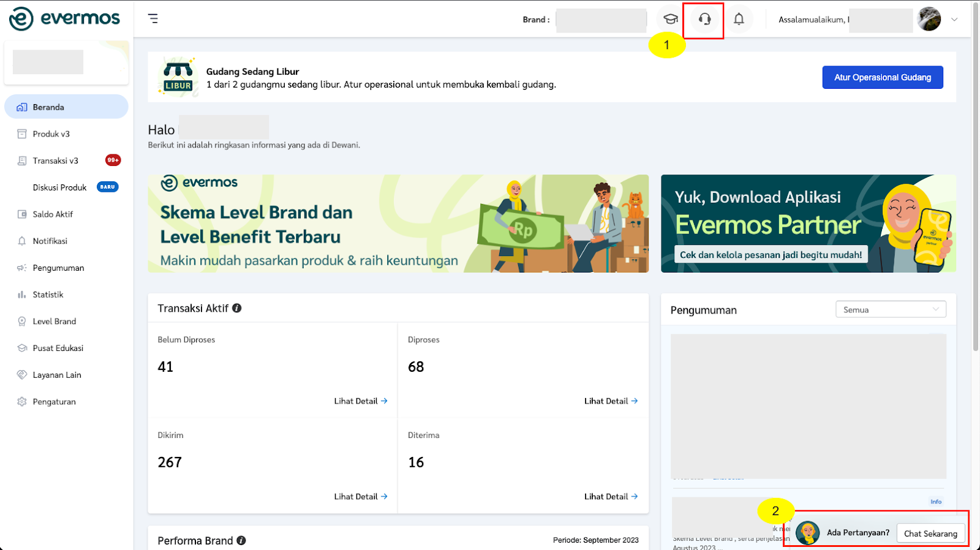This screenshot has width=980, height=550.
Task: Click the Layanan Lain icon
Action: tap(22, 375)
